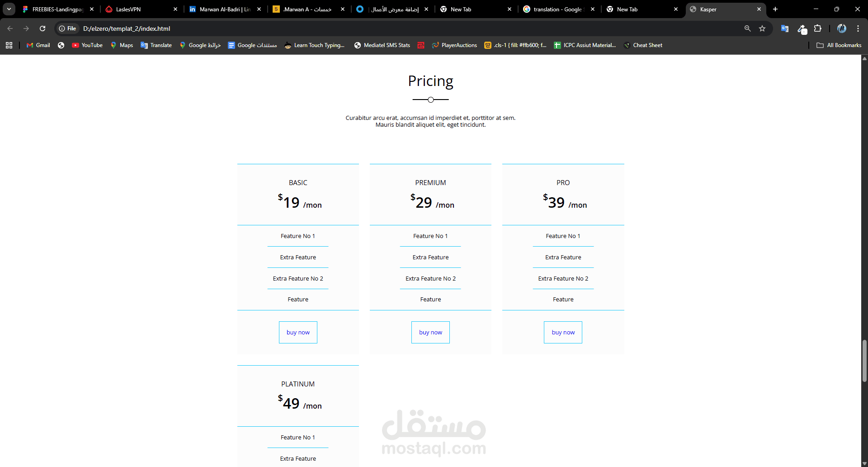Open the apps grid in bookmarks bar

tap(9, 45)
